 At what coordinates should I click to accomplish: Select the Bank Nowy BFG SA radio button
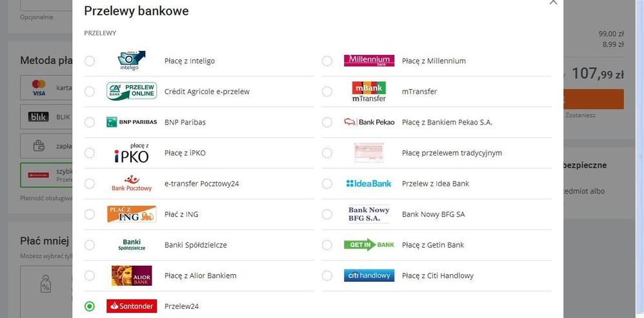point(327,214)
